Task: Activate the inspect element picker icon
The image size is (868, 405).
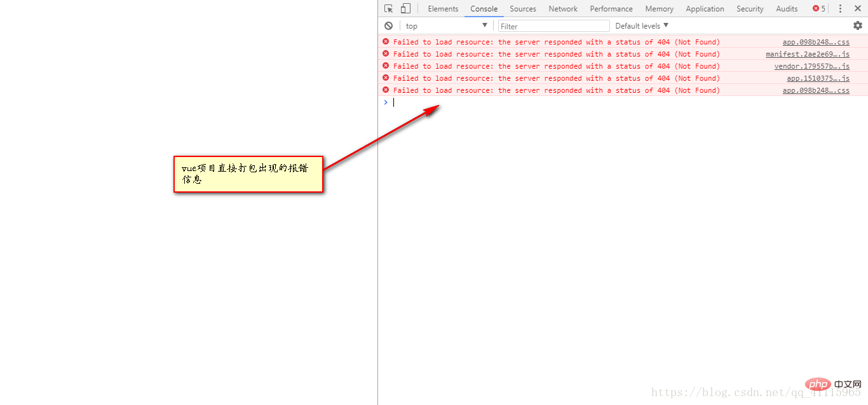Action: [389, 9]
